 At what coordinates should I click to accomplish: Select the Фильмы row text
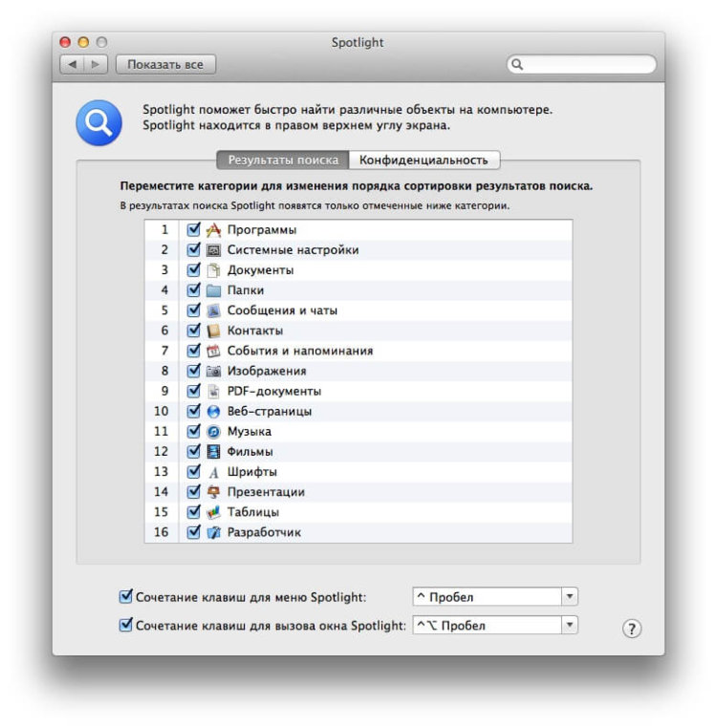(250, 452)
